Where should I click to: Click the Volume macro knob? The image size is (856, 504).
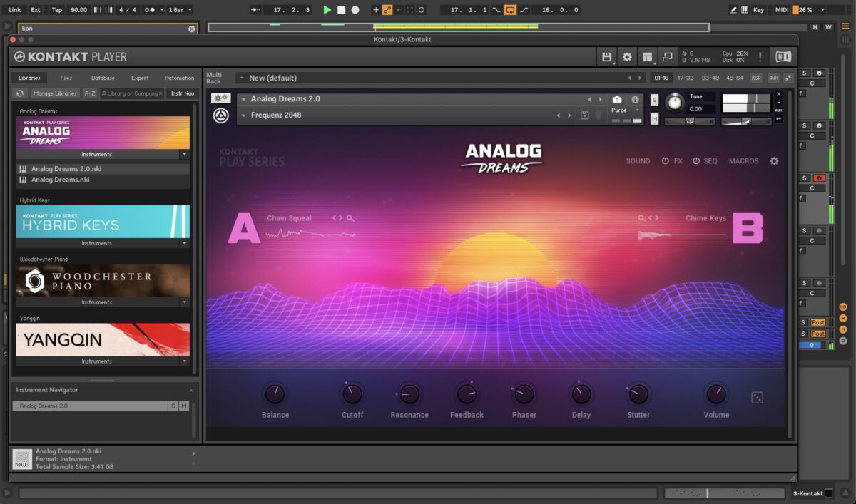coord(716,394)
